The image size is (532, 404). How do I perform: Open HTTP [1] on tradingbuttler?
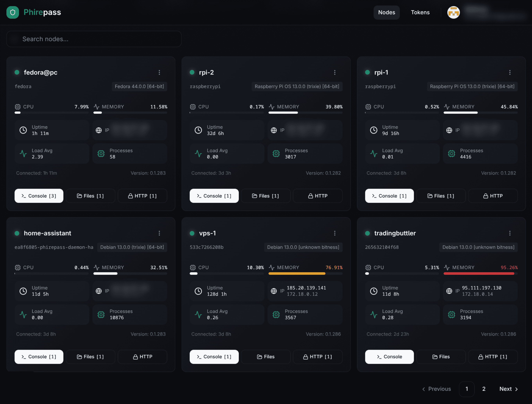click(493, 357)
